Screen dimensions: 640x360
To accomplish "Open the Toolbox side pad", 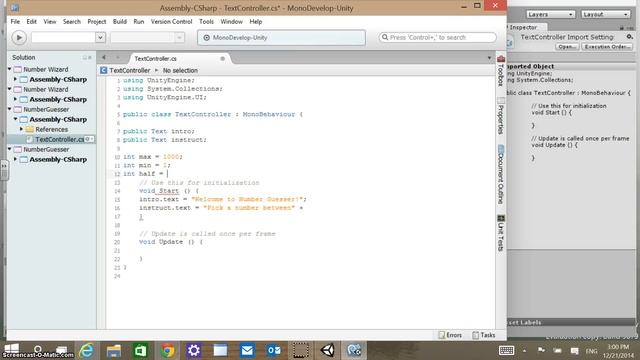I will coord(501,71).
